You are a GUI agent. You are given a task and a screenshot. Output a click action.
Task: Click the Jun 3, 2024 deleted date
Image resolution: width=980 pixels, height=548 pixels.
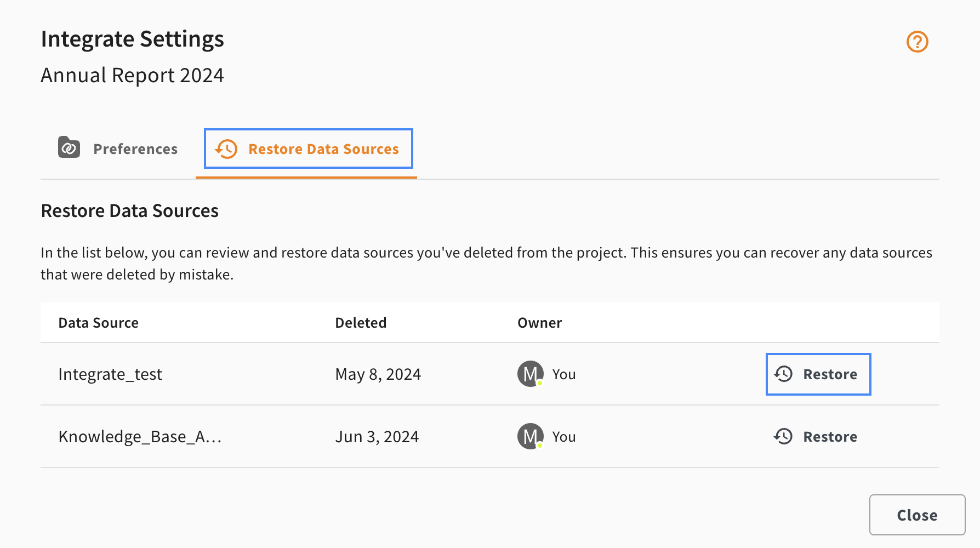click(377, 437)
